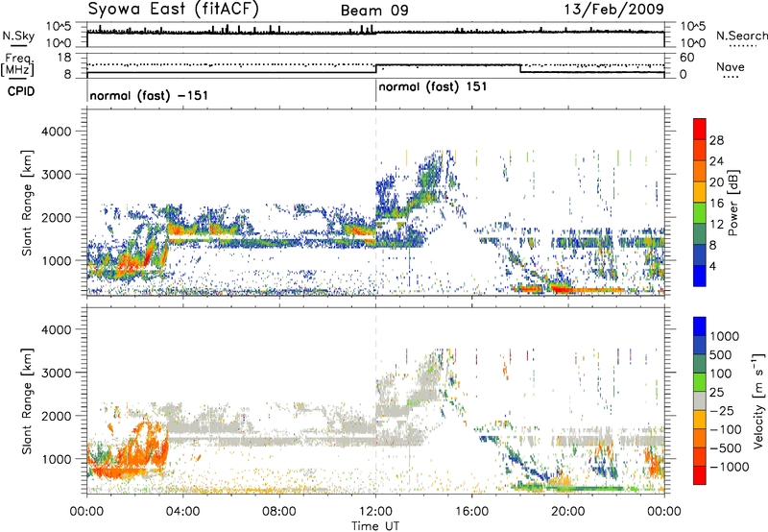Click the plot title 'Syowa East (fitACF)'
768x532 pixels.
point(174,9)
